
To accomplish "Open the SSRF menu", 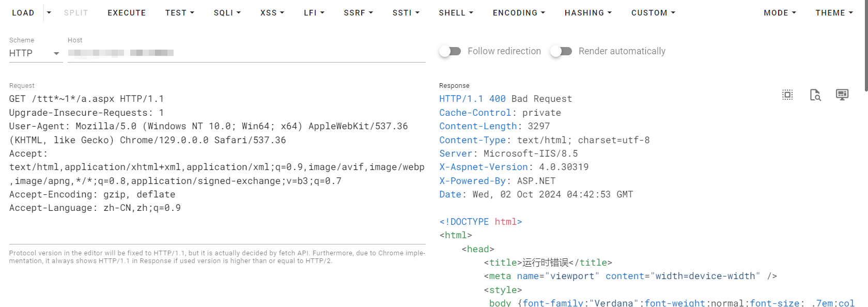I will (358, 12).
